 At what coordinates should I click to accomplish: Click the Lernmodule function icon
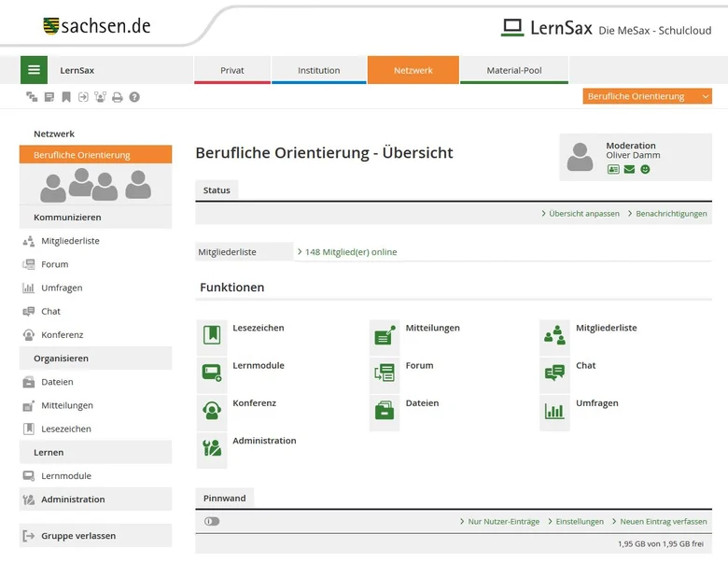point(212,373)
